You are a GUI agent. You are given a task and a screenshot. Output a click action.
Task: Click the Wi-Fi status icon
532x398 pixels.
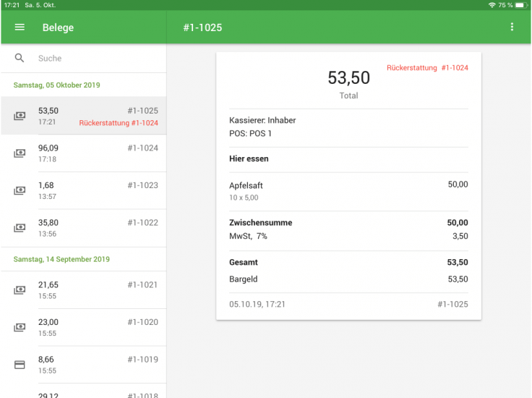(492, 5)
